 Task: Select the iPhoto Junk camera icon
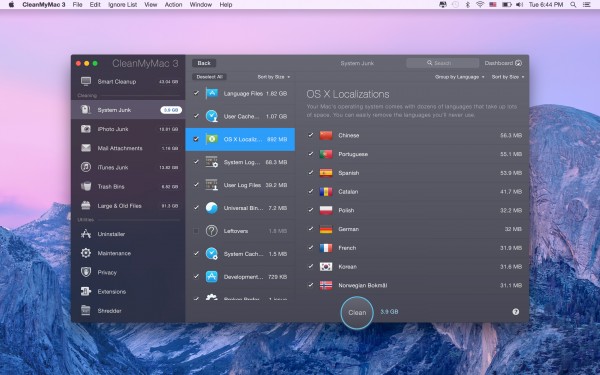click(x=86, y=129)
